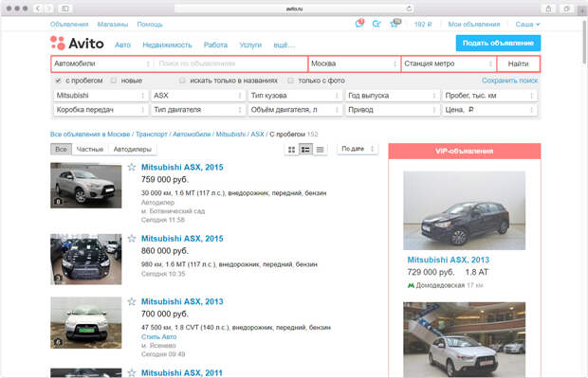Open the messages icon with red badge
Screen dimensions: 588x378
pos(358,24)
